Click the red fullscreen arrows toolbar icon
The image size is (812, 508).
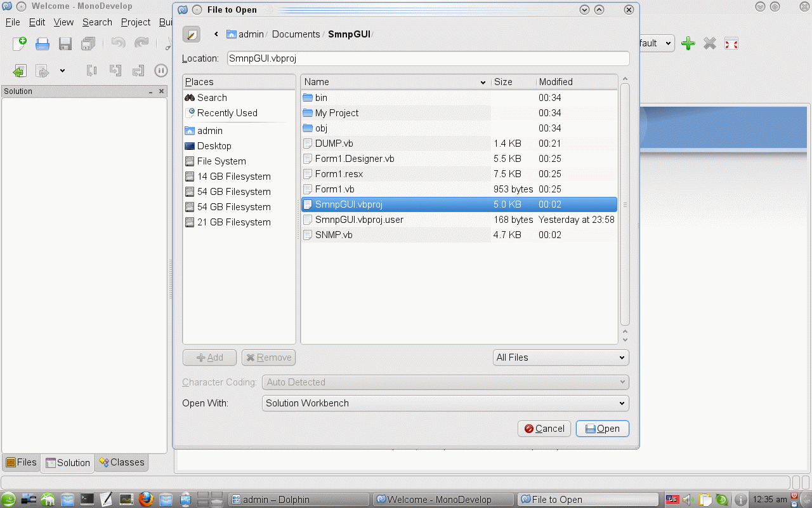click(x=731, y=43)
